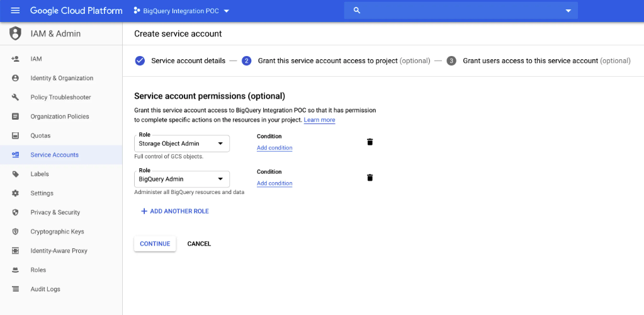Click the completed step checkmark icon
This screenshot has width=644, height=315.
[140, 61]
